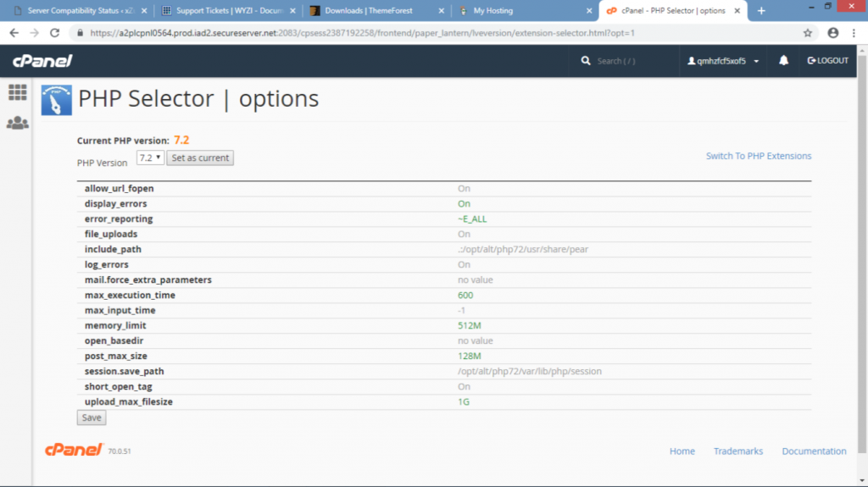Open the PHP Version 7.2 dropdown

click(x=150, y=158)
